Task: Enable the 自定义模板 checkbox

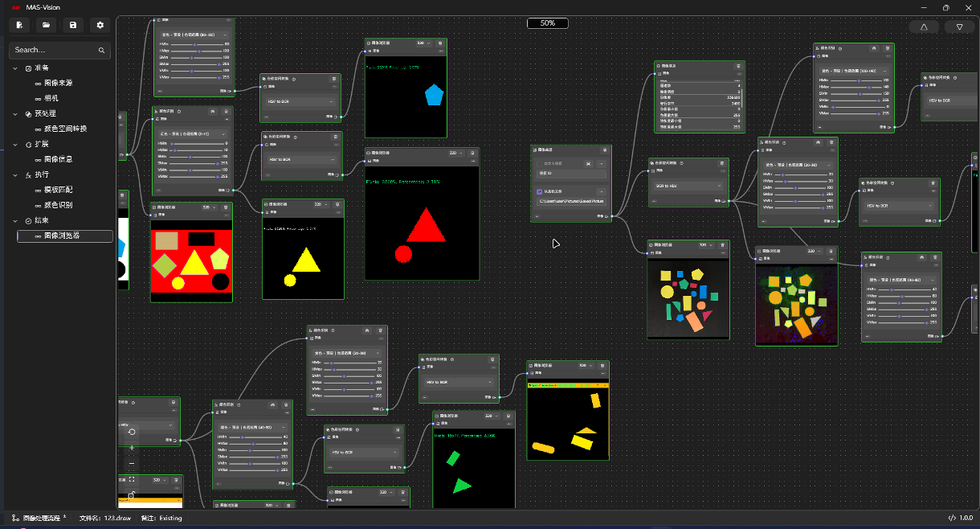Action: (539, 163)
